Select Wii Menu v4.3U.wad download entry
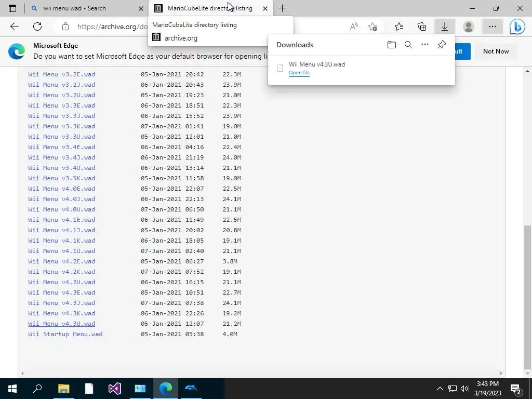The height and width of the screenshot is (399, 532). [362, 68]
